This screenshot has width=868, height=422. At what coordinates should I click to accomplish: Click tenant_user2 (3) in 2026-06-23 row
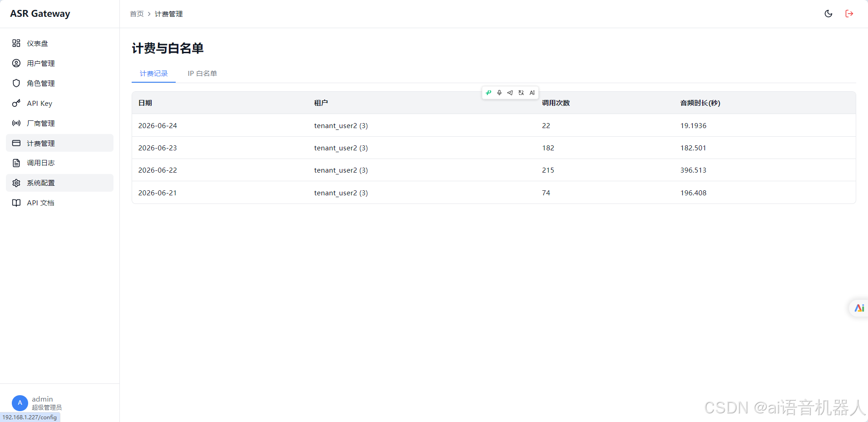(x=341, y=148)
